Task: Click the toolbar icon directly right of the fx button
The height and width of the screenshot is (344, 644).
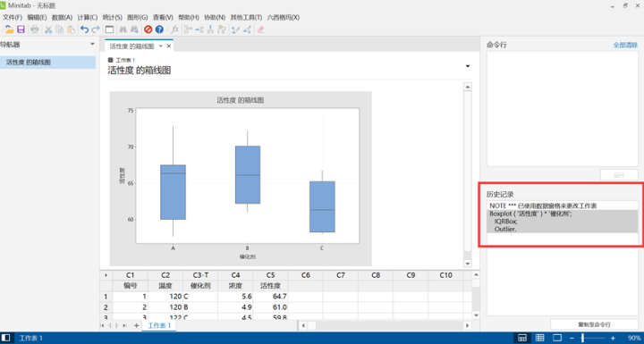Action: (188, 29)
